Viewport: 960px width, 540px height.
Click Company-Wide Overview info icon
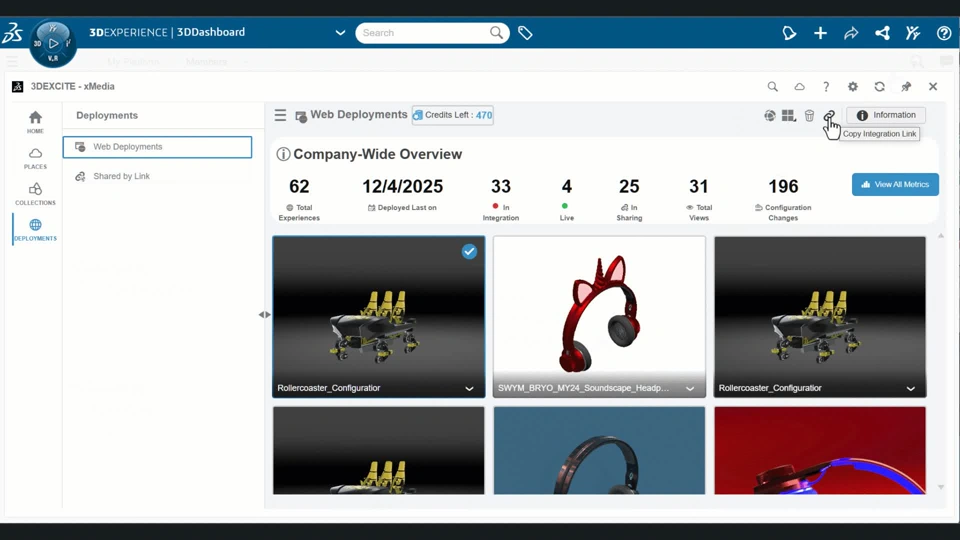(x=283, y=154)
